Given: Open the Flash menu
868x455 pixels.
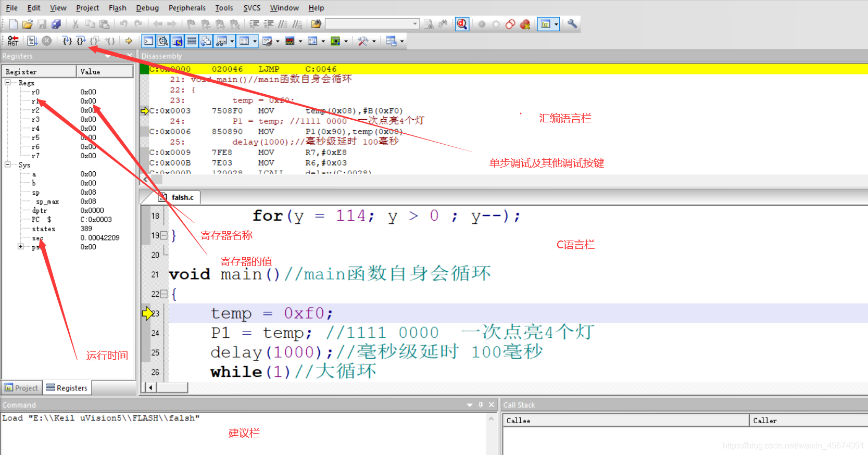Looking at the screenshot, I should pyautogui.click(x=117, y=8).
